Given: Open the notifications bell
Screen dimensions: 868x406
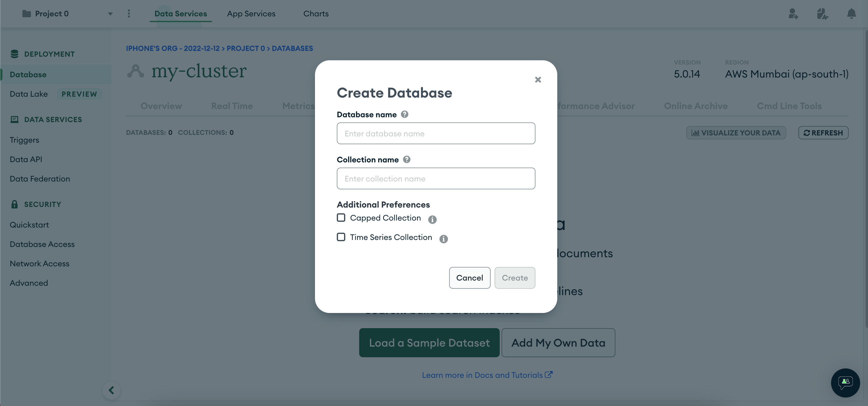Looking at the screenshot, I should [851, 14].
